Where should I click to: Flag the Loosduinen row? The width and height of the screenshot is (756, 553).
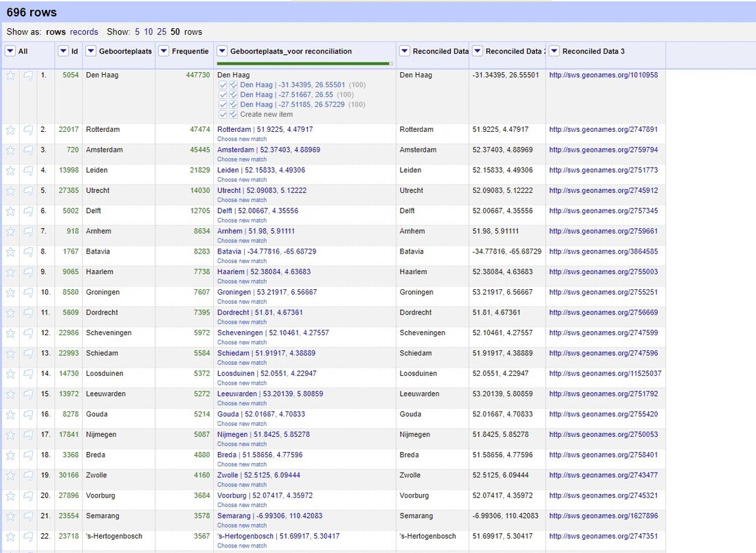(28, 374)
